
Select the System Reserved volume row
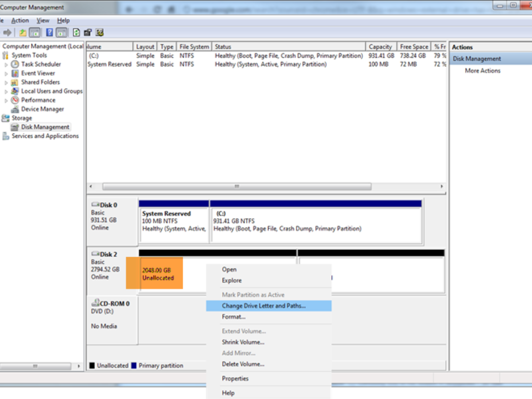point(266,64)
